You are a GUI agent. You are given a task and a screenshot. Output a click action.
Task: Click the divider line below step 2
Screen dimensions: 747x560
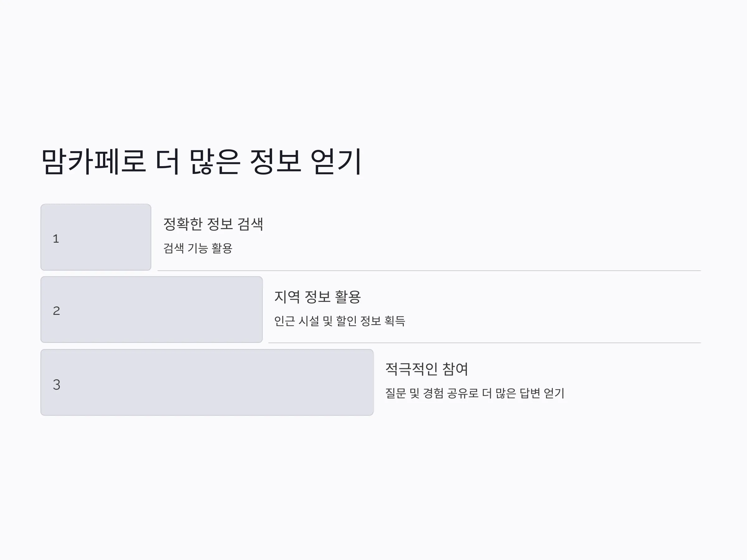click(x=484, y=343)
